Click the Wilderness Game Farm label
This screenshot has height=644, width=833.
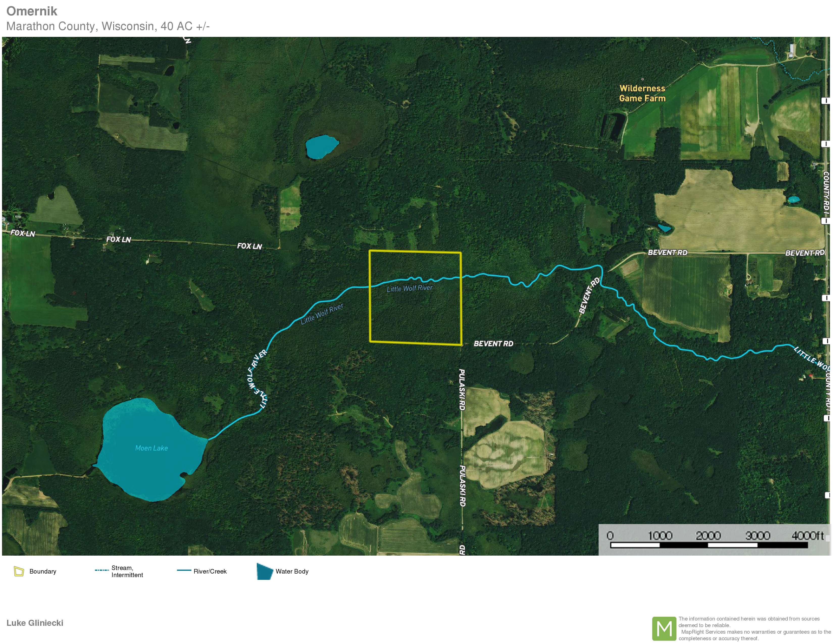click(642, 93)
